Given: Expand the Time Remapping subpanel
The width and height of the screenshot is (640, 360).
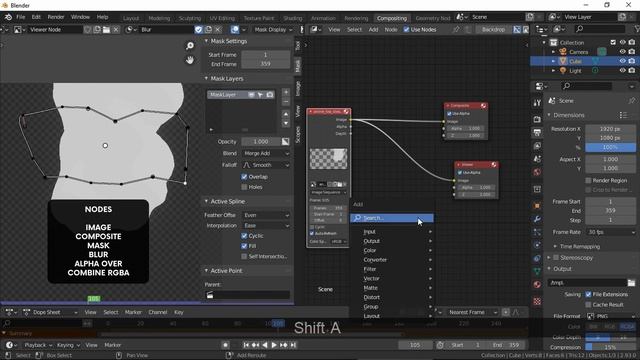Looking at the screenshot, I should click(555, 247).
